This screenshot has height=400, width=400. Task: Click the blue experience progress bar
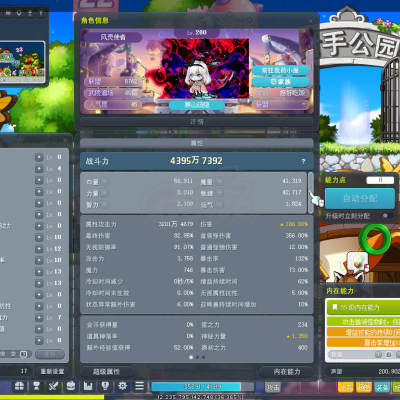[196, 387]
